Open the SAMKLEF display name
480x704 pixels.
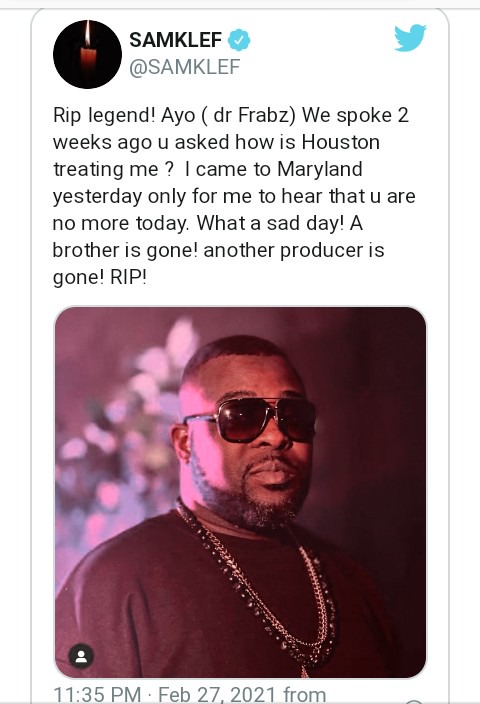(175, 40)
